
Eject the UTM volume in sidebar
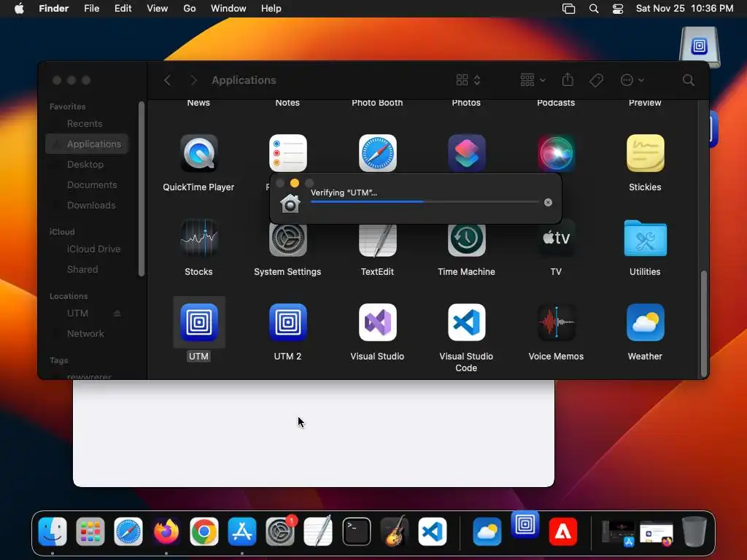pyautogui.click(x=117, y=314)
